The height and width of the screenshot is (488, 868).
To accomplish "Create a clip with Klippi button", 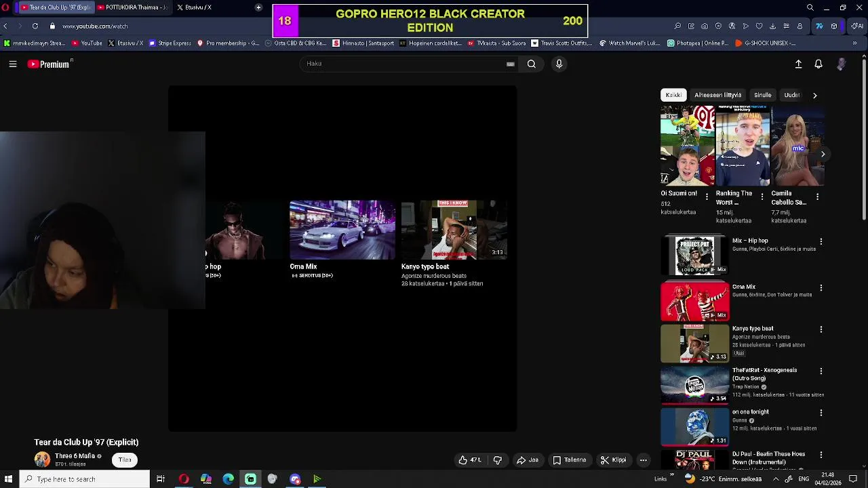I will point(614,460).
